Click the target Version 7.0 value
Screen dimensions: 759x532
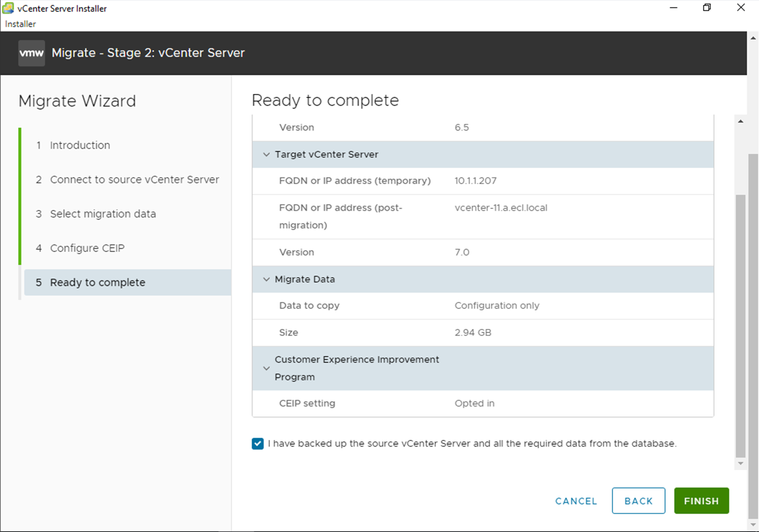462,252
